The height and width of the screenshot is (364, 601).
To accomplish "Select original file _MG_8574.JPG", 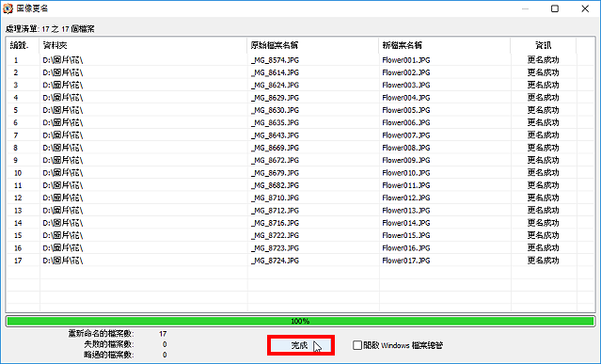I will point(275,60).
